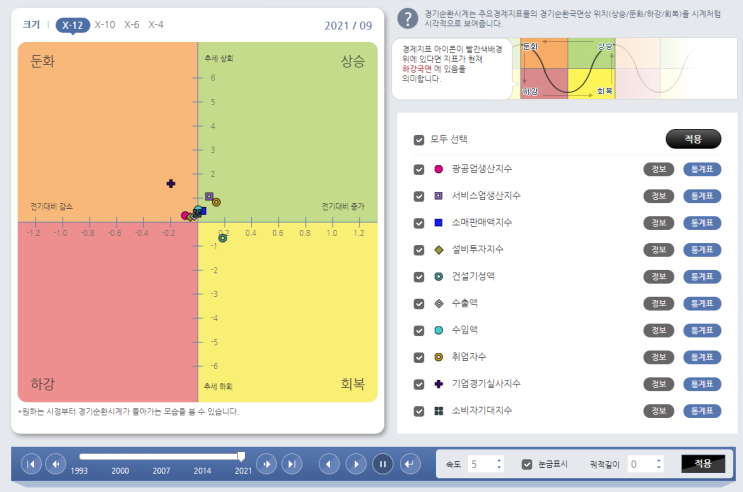Image resolution: width=743 pixels, height=492 pixels.
Task: Open 정보 for 소비자기대지수
Action: (659, 411)
